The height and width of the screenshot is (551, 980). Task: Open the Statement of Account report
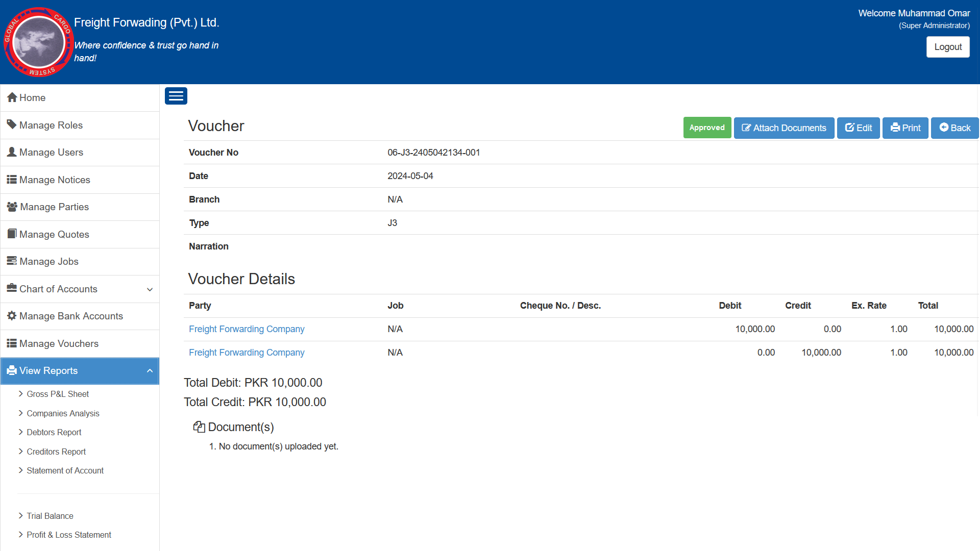coord(65,470)
